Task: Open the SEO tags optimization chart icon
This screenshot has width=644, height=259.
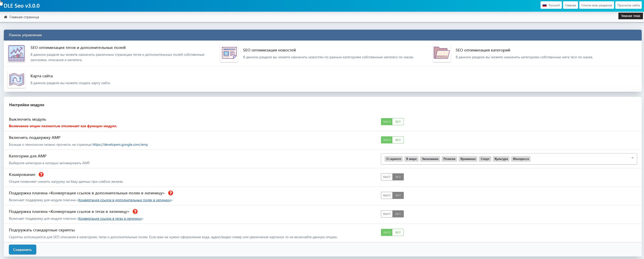Action: 16,53
